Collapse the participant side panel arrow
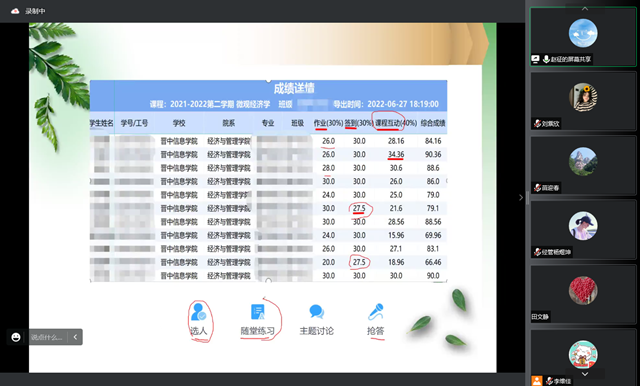Image resolution: width=640 pixels, height=386 pixels. click(521, 197)
